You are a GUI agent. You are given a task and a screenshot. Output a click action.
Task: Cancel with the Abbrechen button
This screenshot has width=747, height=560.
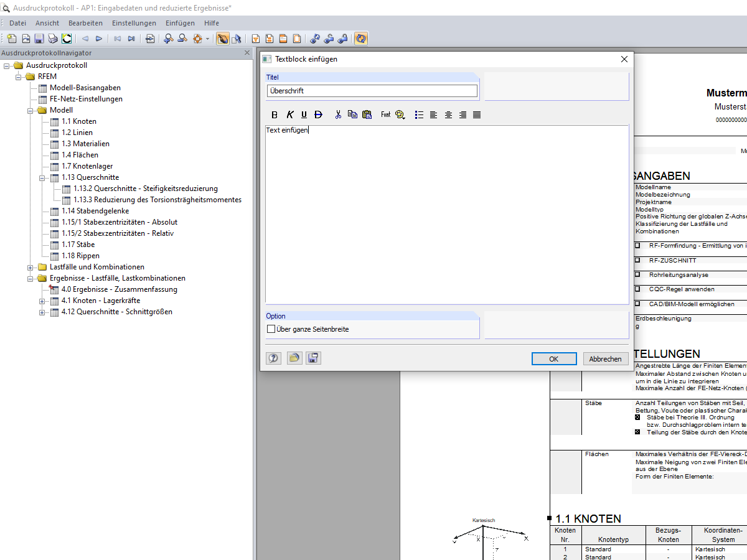pyautogui.click(x=605, y=359)
